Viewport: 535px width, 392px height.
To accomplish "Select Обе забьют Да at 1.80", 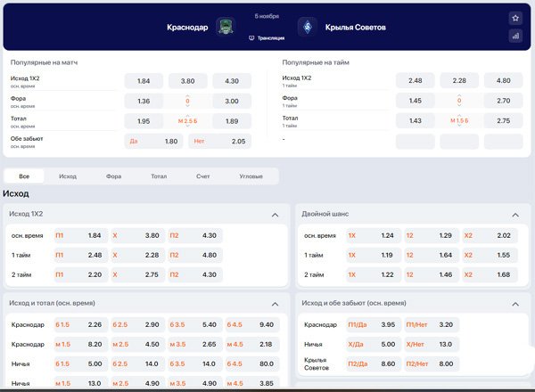I will tap(153, 141).
